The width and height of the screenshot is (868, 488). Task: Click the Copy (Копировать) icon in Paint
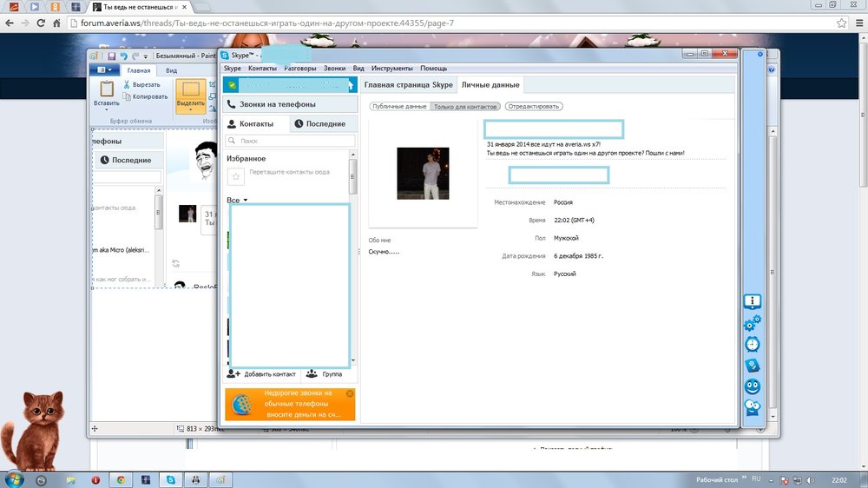pos(128,96)
